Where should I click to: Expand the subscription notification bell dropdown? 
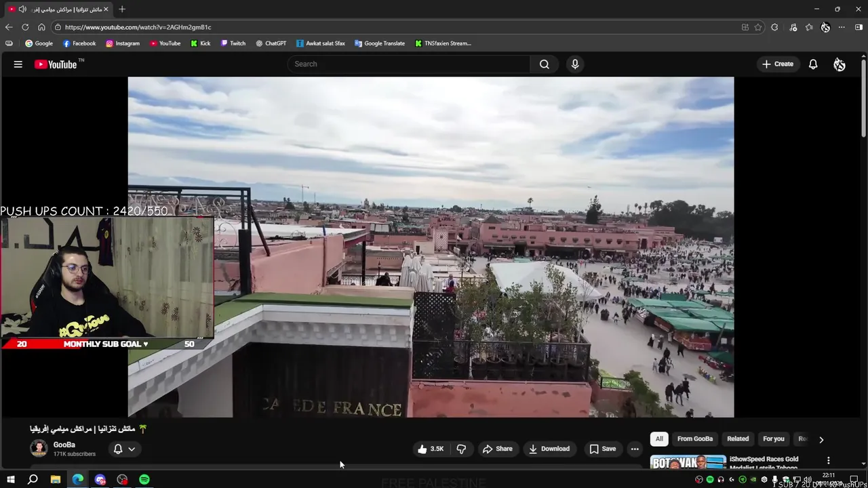click(124, 449)
